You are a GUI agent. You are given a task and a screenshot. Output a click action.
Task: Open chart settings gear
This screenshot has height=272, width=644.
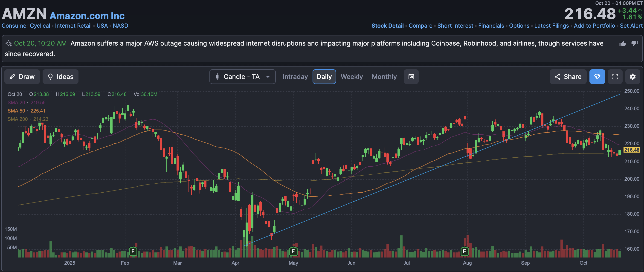click(632, 76)
